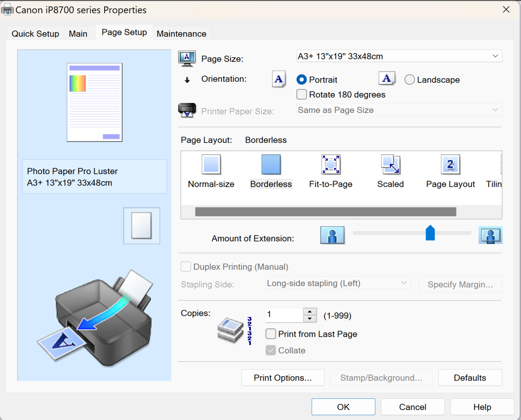Screen dimensions: 521x420
Task: Click the Print Options button
Action: click(283, 378)
